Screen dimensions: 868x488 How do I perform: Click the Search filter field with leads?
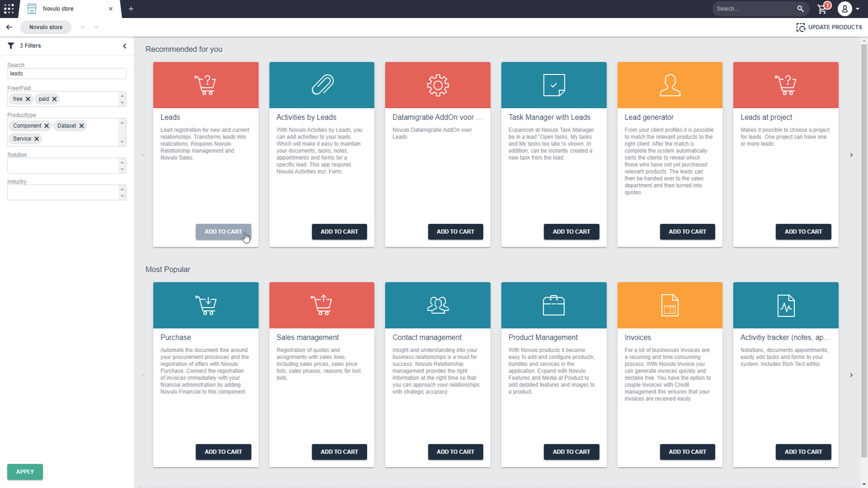67,74
